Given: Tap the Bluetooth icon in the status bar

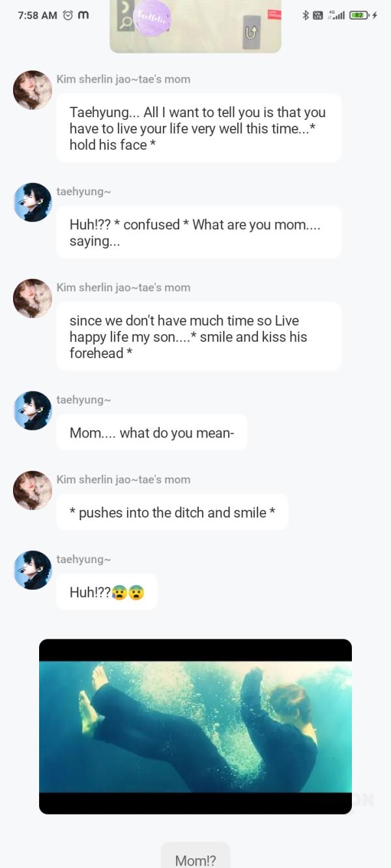Looking at the screenshot, I should [x=305, y=15].
